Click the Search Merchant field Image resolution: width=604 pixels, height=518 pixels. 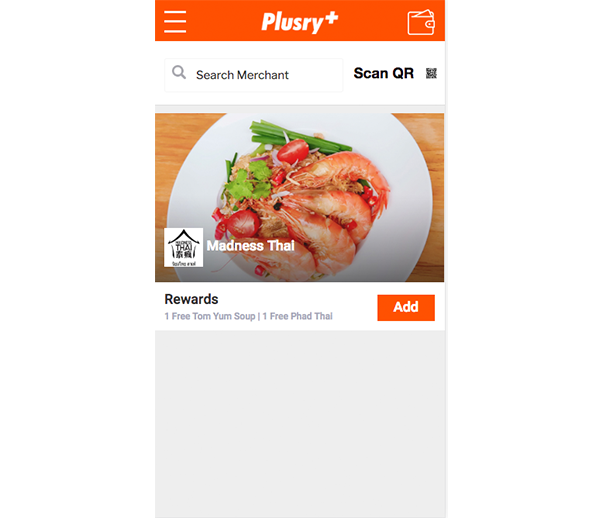[x=253, y=75]
